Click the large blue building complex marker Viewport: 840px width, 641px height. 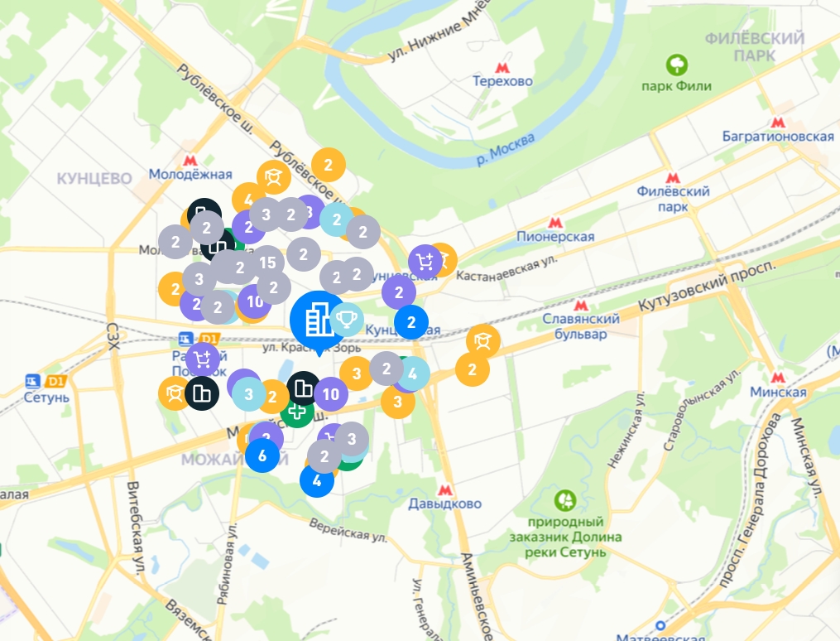pos(319,320)
